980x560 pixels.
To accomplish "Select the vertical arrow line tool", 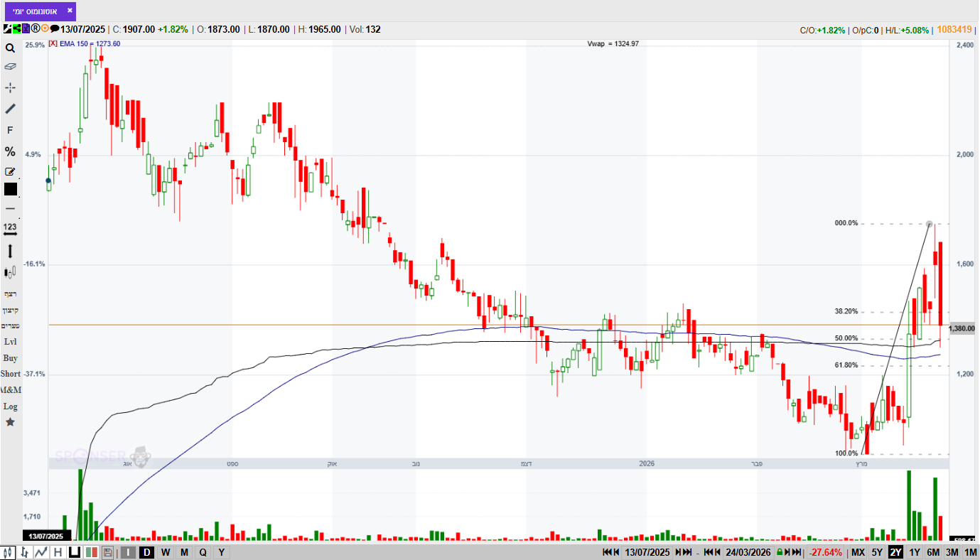I will pyautogui.click(x=10, y=251).
